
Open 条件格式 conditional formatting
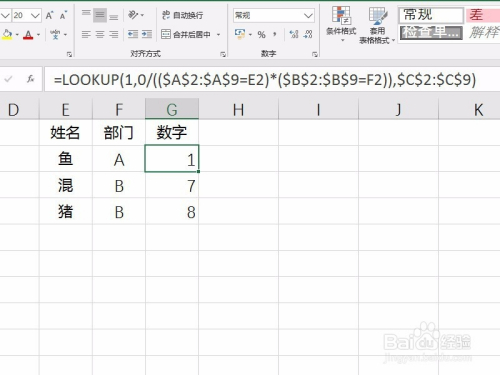(341, 24)
